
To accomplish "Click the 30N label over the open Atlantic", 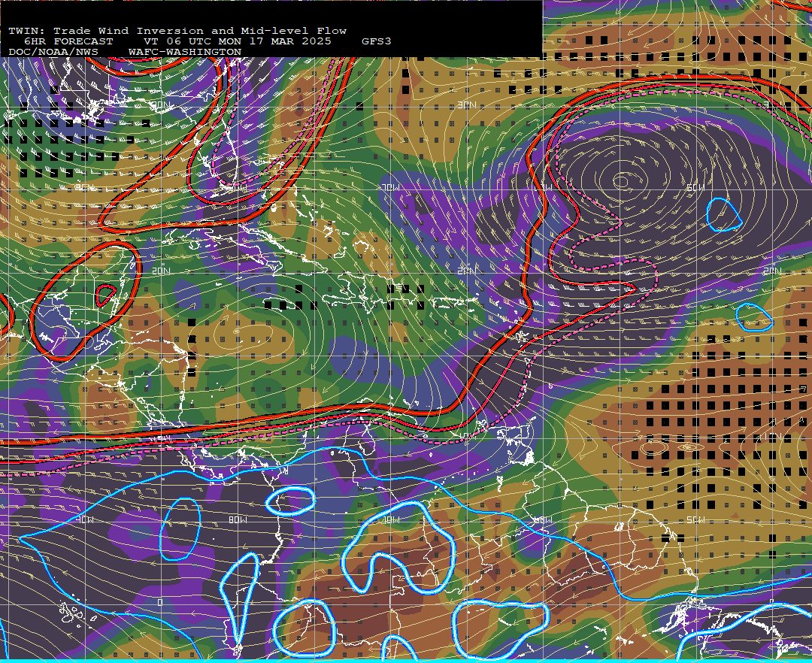I will point(467,105).
